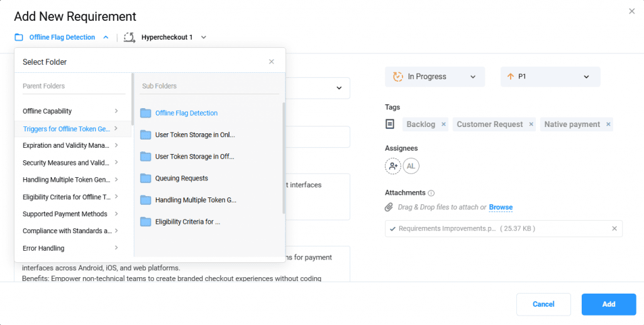Select the Queuing Requests sub folder
Viewport: 644px width, 325px height.
click(181, 179)
